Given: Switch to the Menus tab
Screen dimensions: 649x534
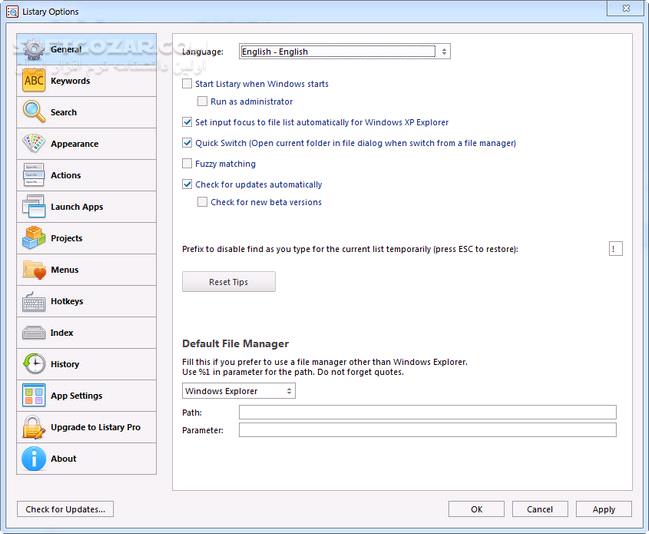Looking at the screenshot, I should tap(87, 270).
